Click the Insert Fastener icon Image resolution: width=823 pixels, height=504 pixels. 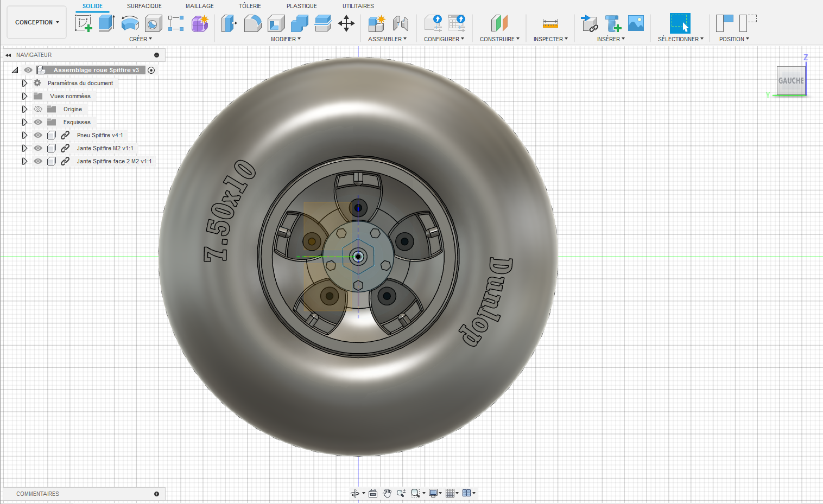[x=613, y=23]
